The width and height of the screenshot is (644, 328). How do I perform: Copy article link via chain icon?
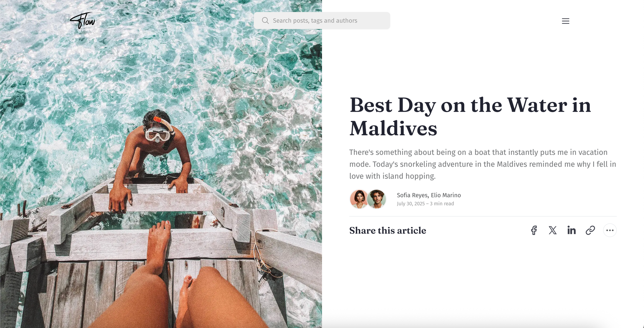click(x=590, y=230)
